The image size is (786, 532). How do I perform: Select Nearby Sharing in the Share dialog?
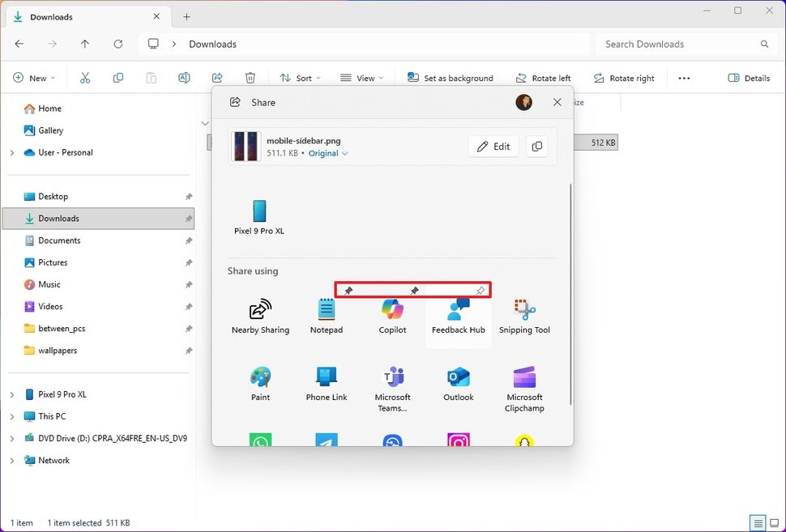(261, 316)
